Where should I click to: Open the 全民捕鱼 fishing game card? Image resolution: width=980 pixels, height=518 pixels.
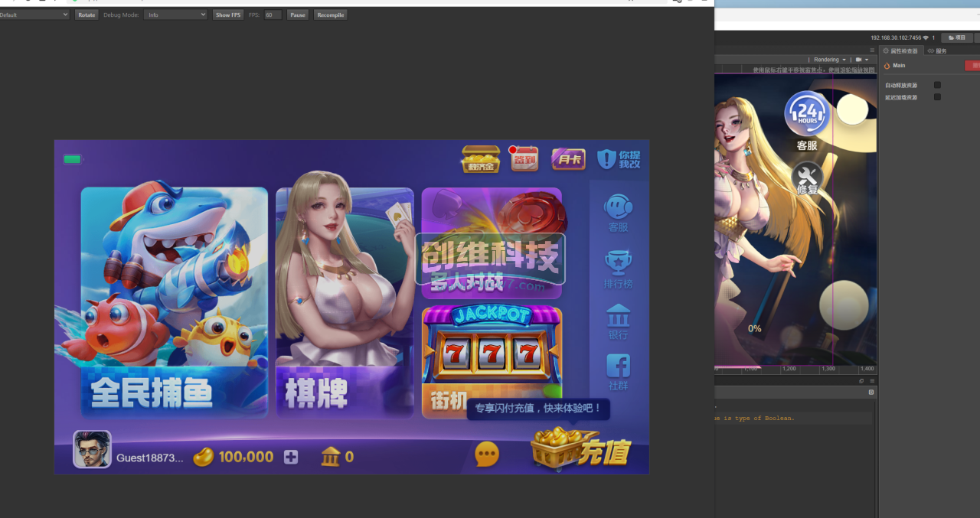175,302
